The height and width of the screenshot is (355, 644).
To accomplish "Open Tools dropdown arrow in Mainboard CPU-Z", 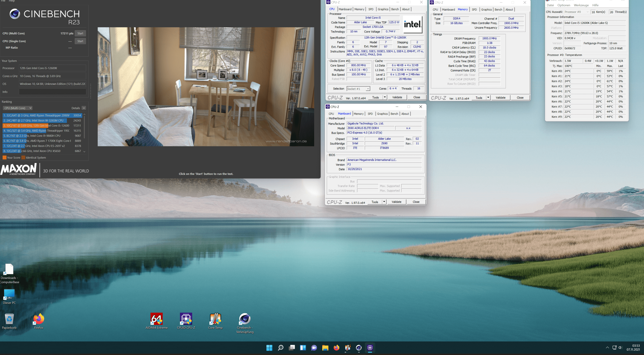I will [384, 202].
